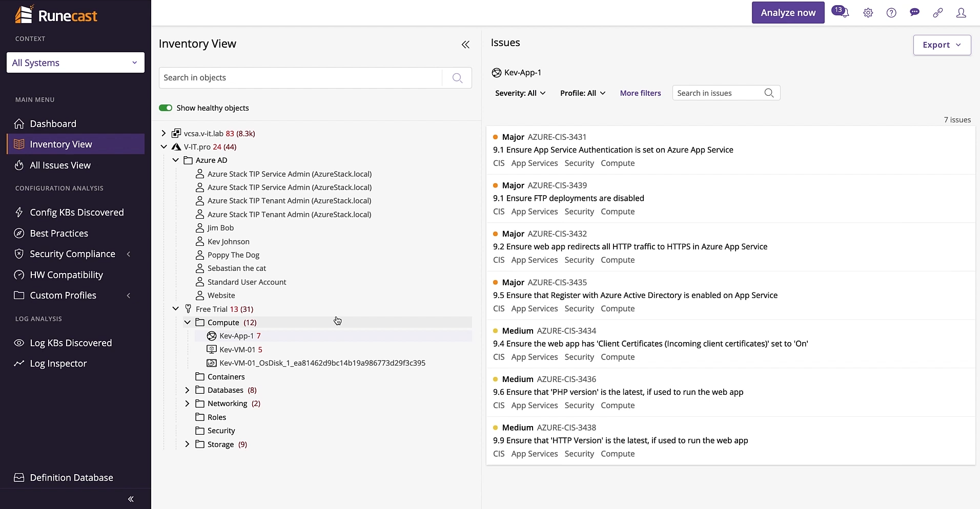Collapse the Azure AD folder
Viewport: 980px width, 509px height.
[175, 160]
